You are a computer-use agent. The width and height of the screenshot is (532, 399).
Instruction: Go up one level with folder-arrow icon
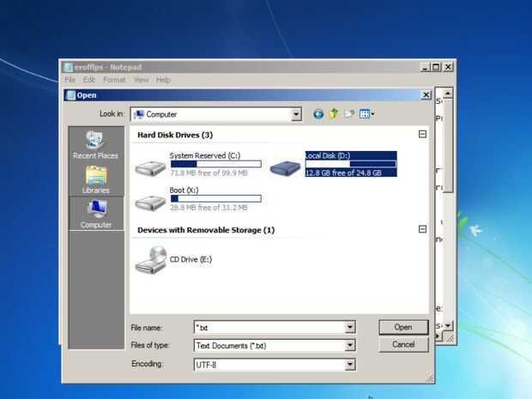(x=334, y=113)
